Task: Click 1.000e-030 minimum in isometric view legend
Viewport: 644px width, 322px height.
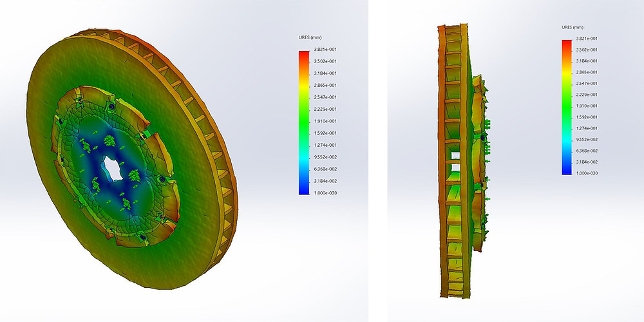Action: click(327, 193)
